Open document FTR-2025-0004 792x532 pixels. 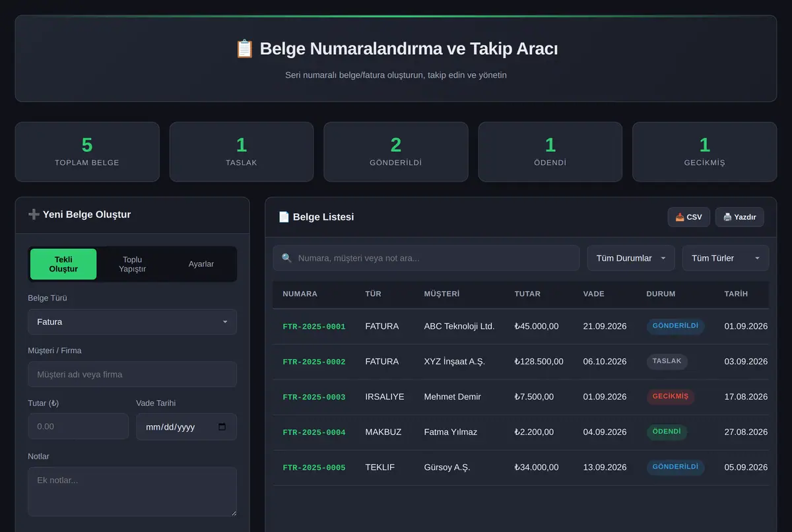click(x=314, y=432)
